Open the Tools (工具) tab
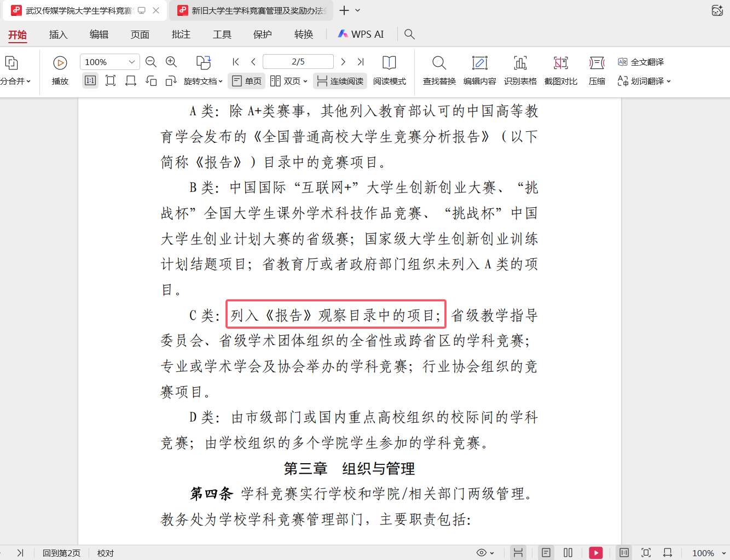The image size is (730, 560). [x=222, y=34]
